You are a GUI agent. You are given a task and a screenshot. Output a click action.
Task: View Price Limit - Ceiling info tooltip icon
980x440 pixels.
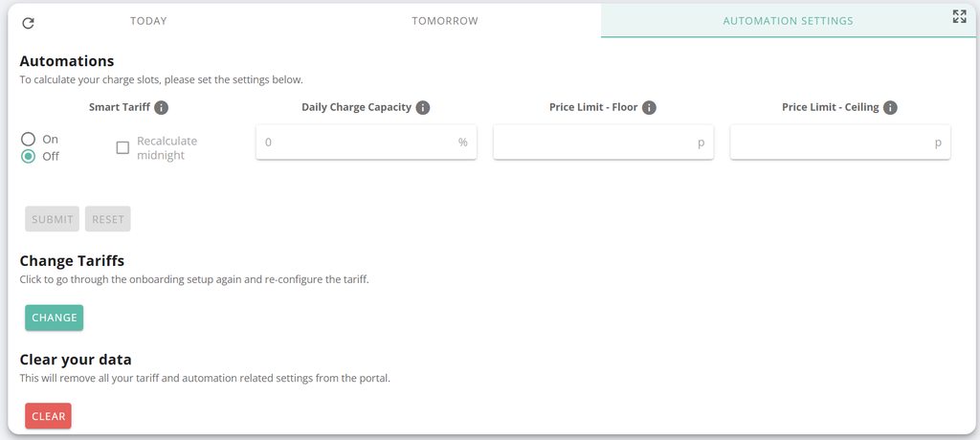click(890, 108)
